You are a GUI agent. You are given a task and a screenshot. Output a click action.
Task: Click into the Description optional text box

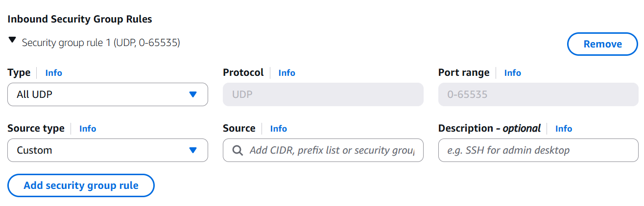[x=538, y=150]
